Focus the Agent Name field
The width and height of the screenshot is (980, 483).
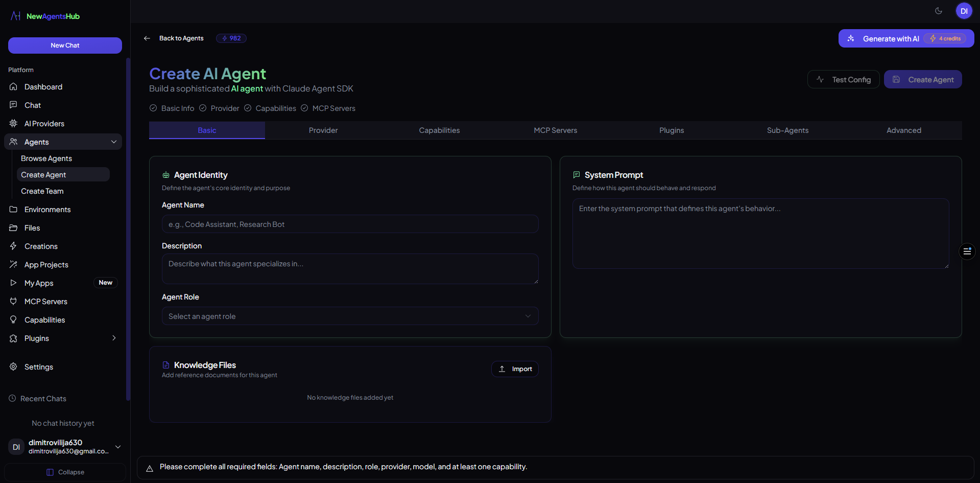coord(350,224)
